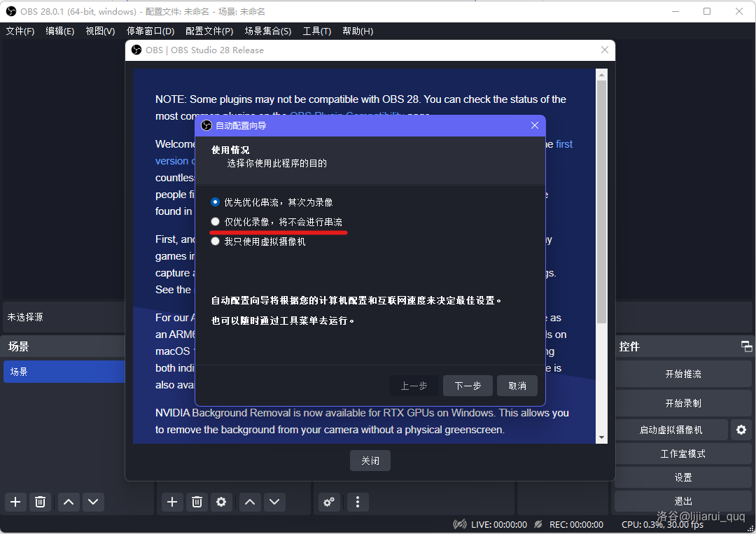756x534 pixels.
Task: Click 取消 button in the wizard
Action: (517, 386)
